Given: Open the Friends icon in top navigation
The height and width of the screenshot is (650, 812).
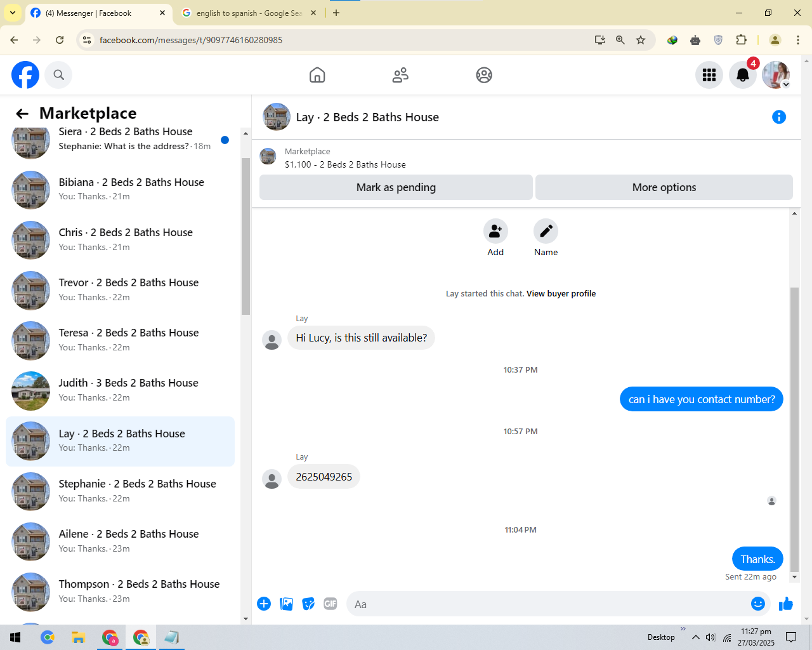Looking at the screenshot, I should pyautogui.click(x=400, y=75).
